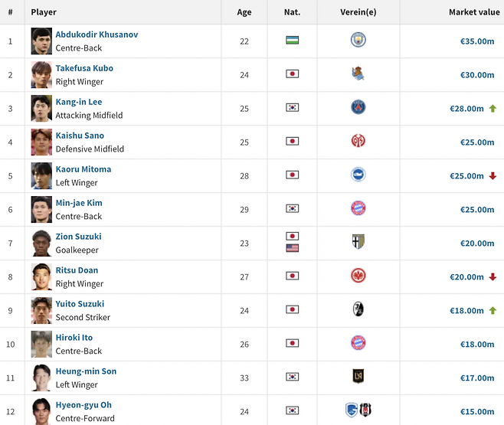Click Zion Suzuki's portrait thumbnail
This screenshot has width=504, height=425.
point(41,243)
